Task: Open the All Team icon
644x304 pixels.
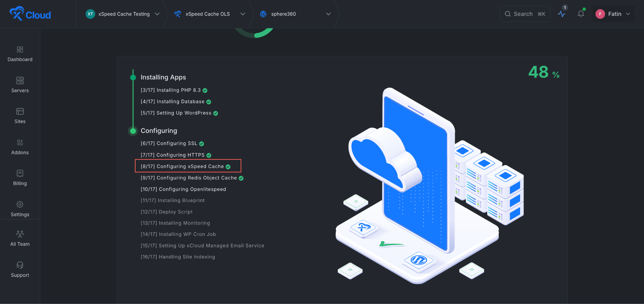Action: point(20,234)
